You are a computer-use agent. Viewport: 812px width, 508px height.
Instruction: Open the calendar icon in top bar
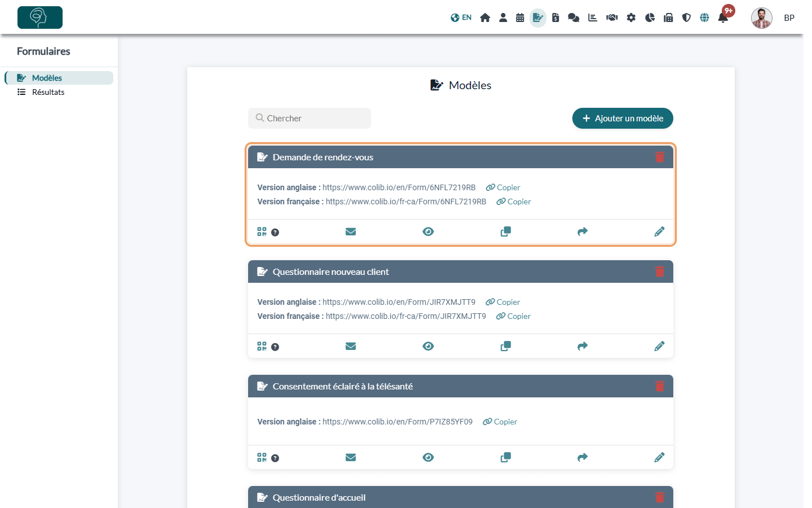[x=520, y=17]
